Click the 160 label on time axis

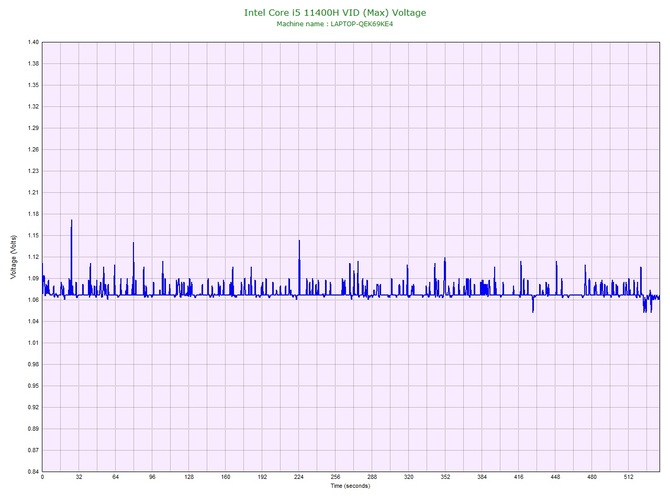(225, 478)
